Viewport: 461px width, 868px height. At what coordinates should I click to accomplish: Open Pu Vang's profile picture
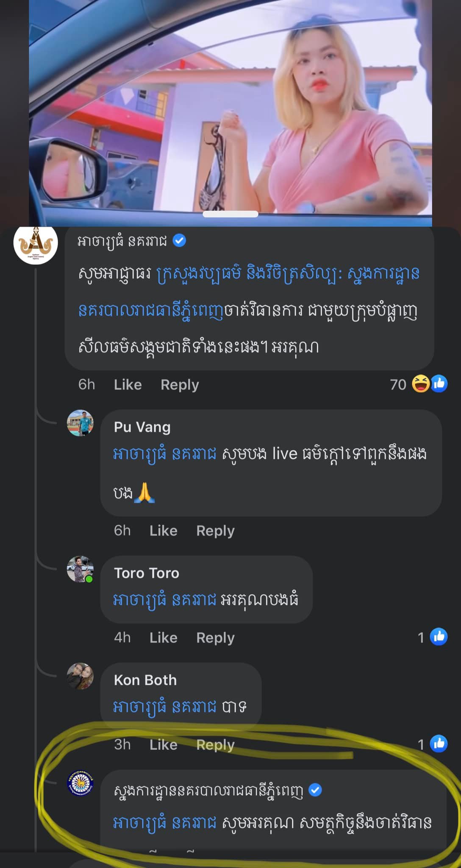(80, 423)
